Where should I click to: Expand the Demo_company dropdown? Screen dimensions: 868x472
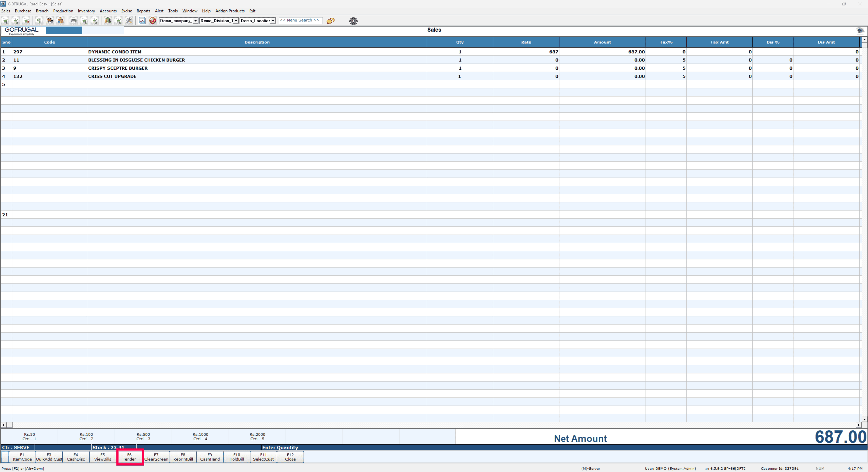click(195, 21)
